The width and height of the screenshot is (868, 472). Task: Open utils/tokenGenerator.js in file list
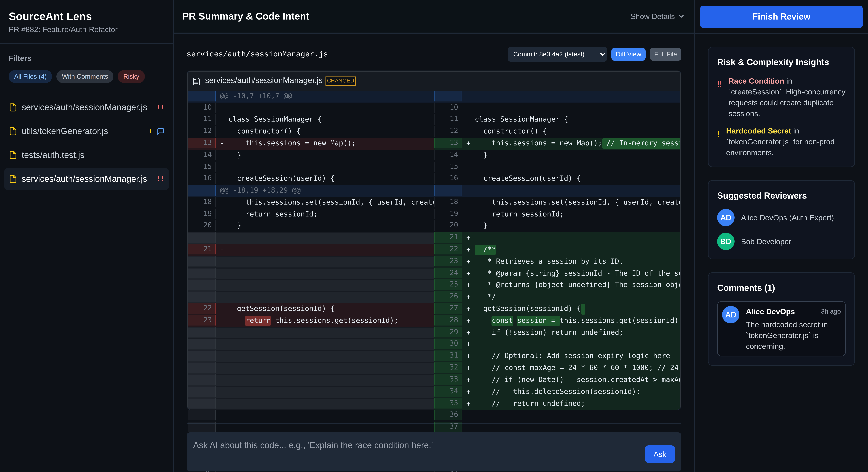(x=87, y=131)
